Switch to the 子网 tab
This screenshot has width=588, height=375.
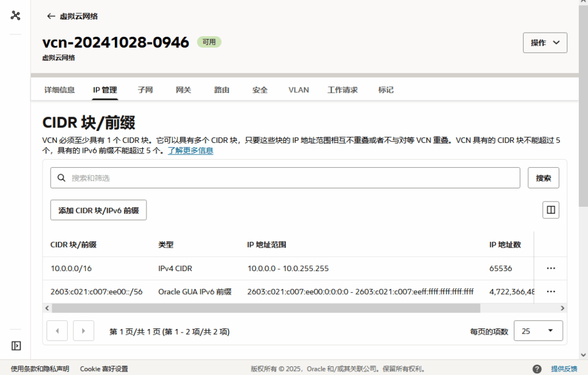pyautogui.click(x=145, y=90)
